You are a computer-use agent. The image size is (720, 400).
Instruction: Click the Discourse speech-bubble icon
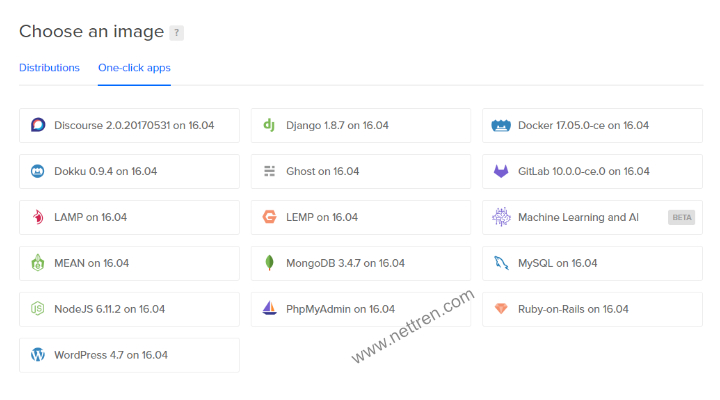pos(38,125)
